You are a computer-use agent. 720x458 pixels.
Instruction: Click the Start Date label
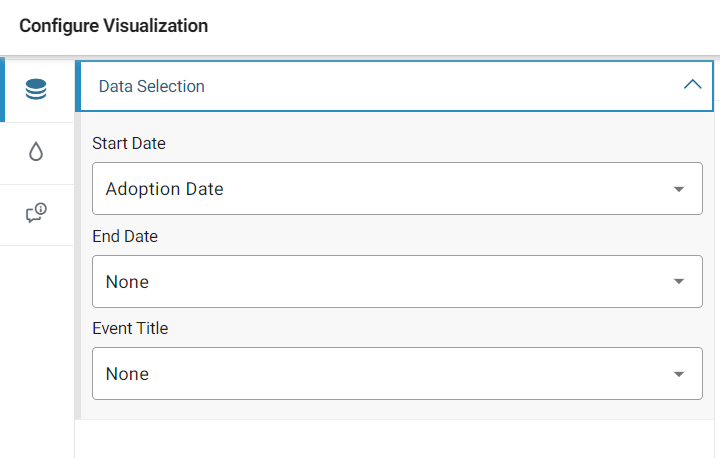(x=129, y=143)
